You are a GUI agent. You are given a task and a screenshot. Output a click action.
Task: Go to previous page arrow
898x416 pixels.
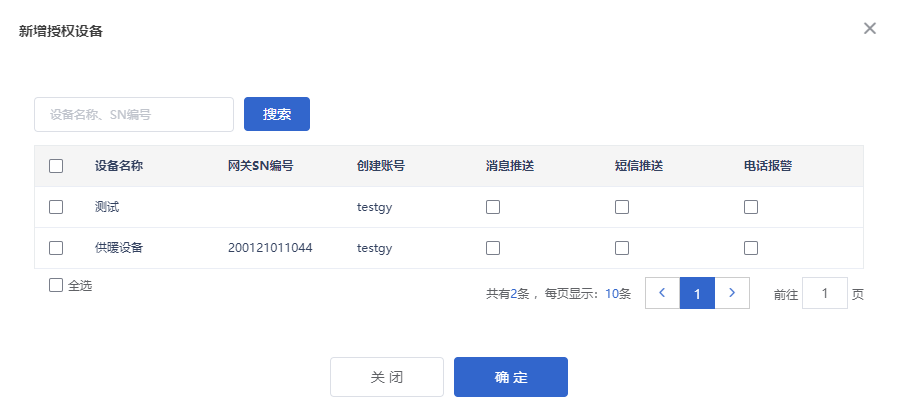point(663,293)
